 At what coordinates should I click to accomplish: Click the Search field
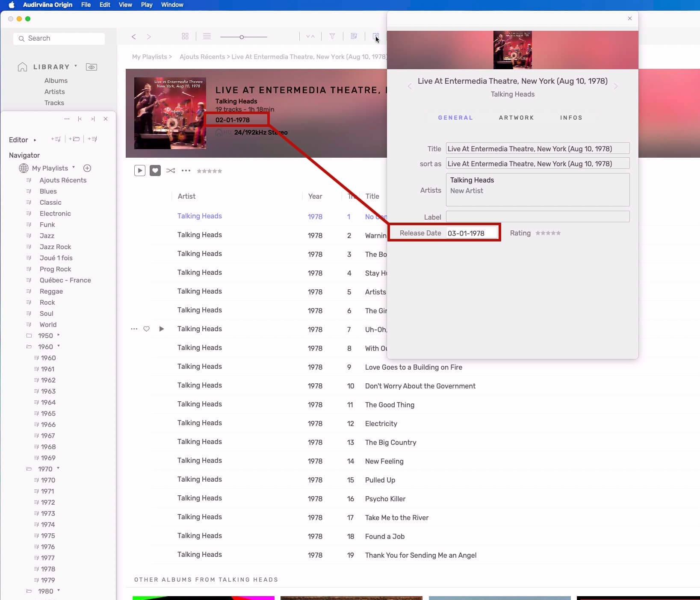pos(59,38)
